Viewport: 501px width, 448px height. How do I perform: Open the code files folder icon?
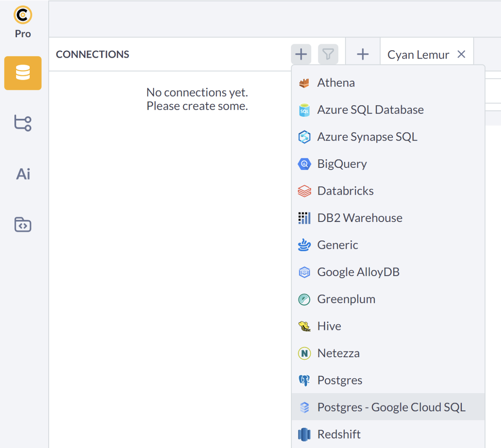tap(23, 224)
